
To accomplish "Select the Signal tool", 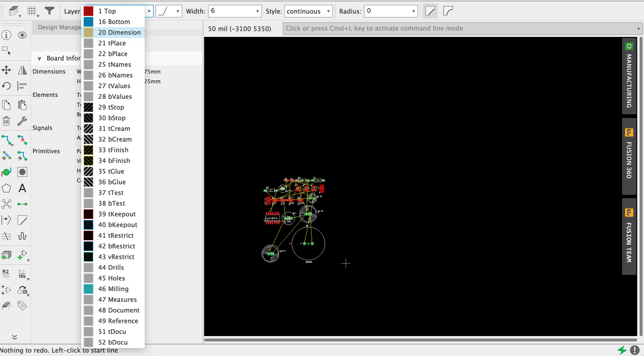I will 22,204.
